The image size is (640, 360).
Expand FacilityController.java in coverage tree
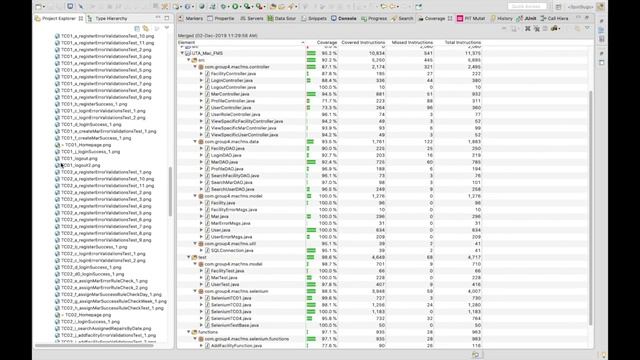(201, 73)
